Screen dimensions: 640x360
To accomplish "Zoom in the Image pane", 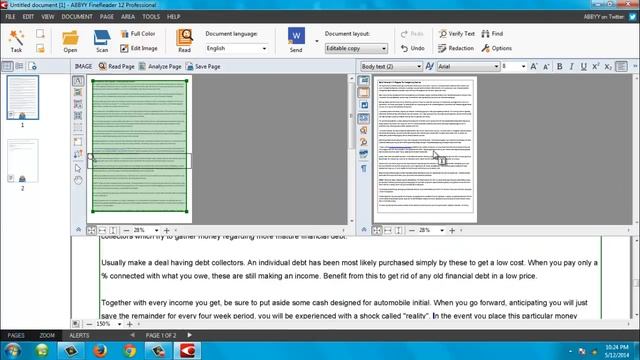I will 167,231.
